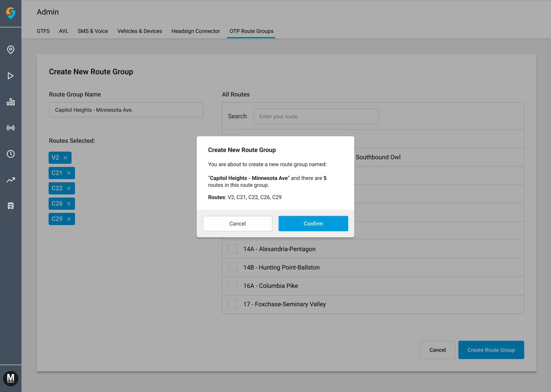Click the Enter your route search field

316,116
